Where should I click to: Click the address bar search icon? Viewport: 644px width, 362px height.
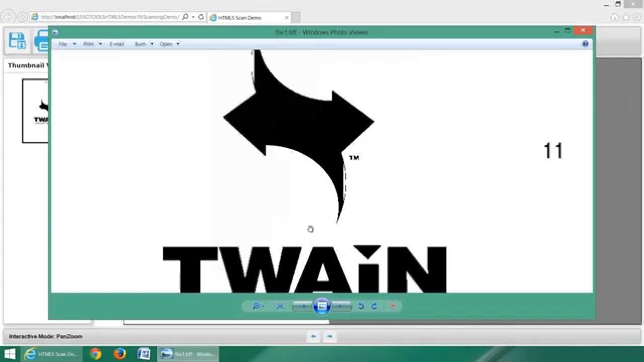point(185,17)
